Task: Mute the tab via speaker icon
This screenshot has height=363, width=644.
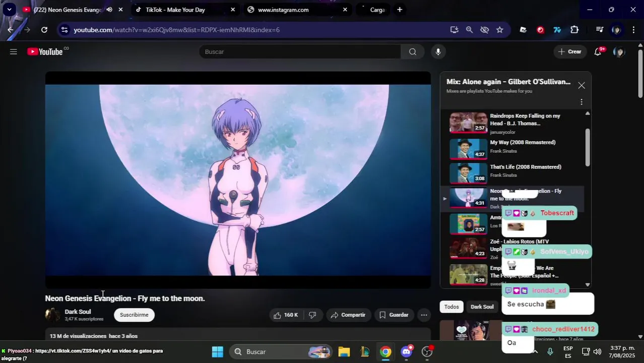Action: pos(109,10)
